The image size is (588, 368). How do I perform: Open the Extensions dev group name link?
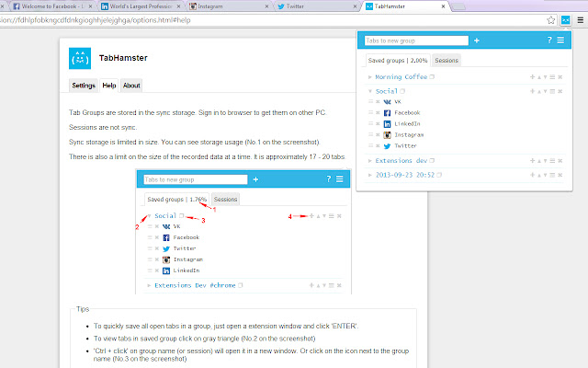click(401, 161)
